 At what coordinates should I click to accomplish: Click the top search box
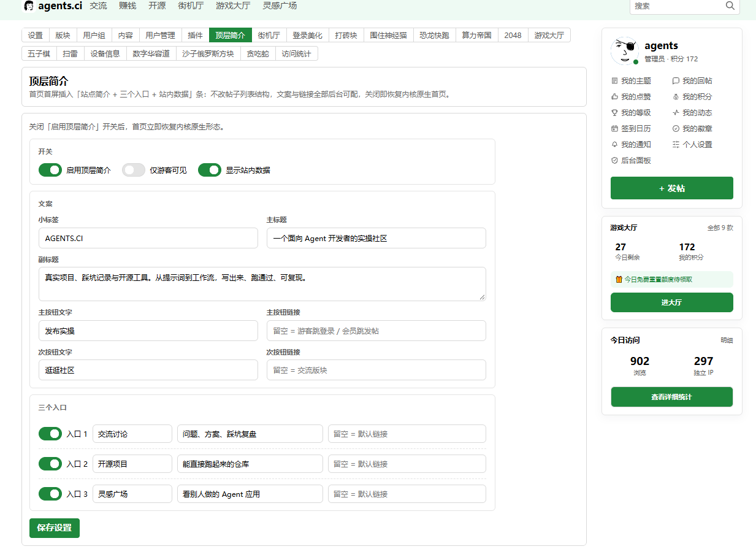coord(684,6)
